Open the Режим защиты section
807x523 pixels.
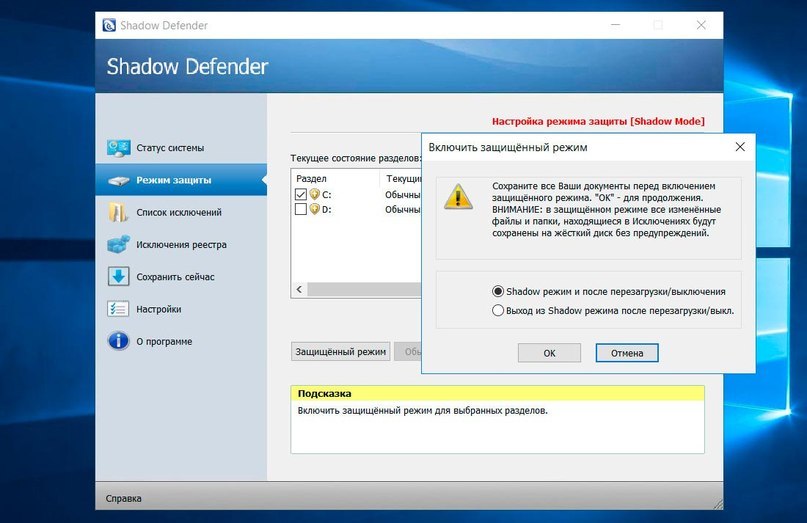point(181,180)
